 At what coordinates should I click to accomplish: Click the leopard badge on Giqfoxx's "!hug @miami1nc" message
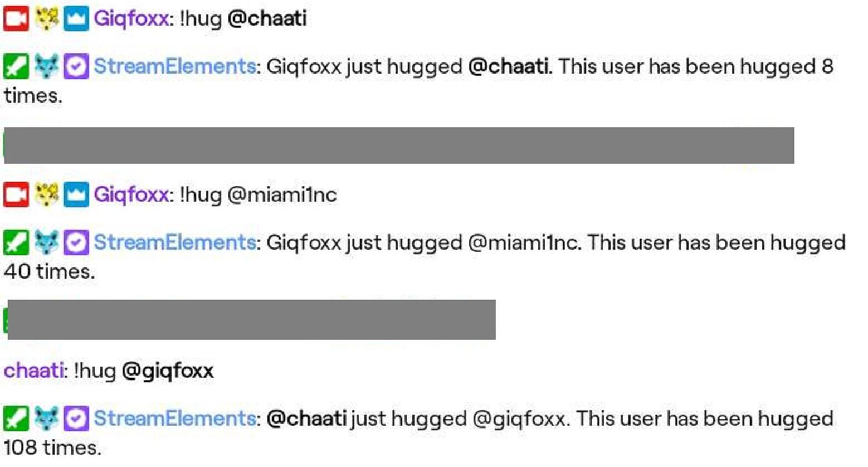(x=46, y=195)
